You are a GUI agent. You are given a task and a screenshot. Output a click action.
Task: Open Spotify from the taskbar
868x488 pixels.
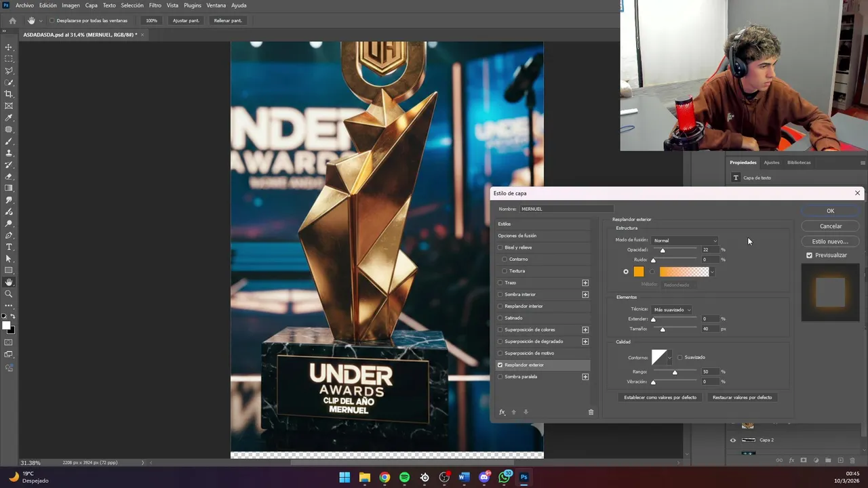click(x=405, y=477)
